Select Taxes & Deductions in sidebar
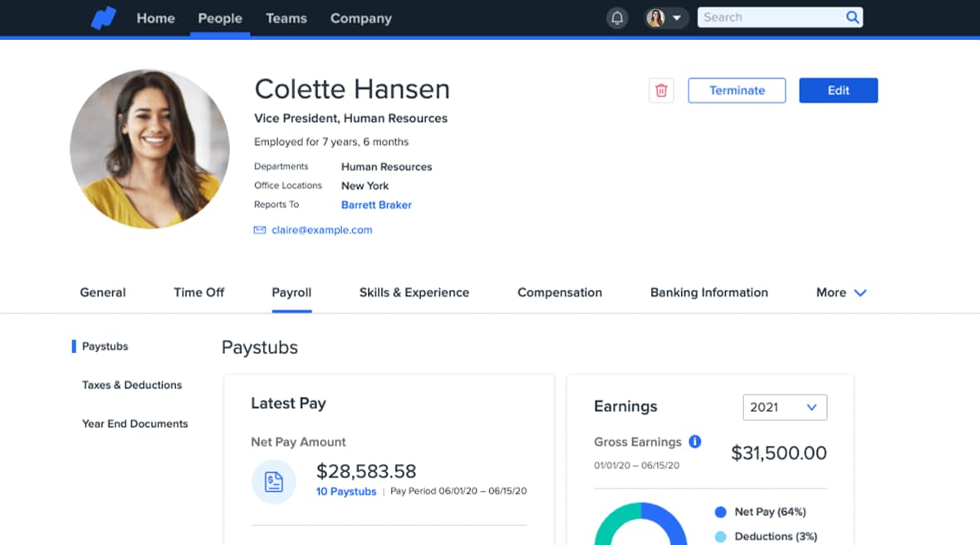Viewport: 980px width, 545px height. 132,385
